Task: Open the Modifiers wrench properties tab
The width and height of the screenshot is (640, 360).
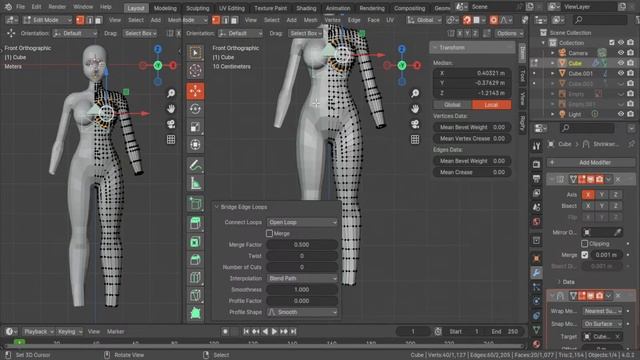Action: (536, 273)
